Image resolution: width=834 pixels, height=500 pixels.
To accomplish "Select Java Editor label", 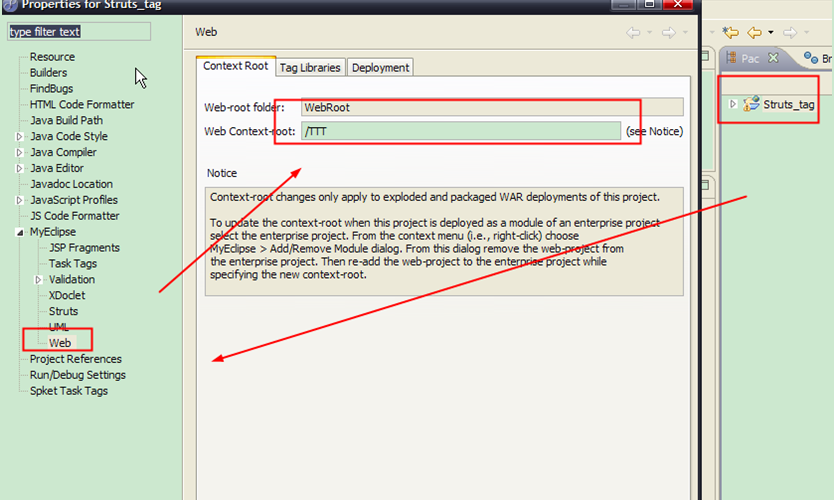I will pos(57,168).
